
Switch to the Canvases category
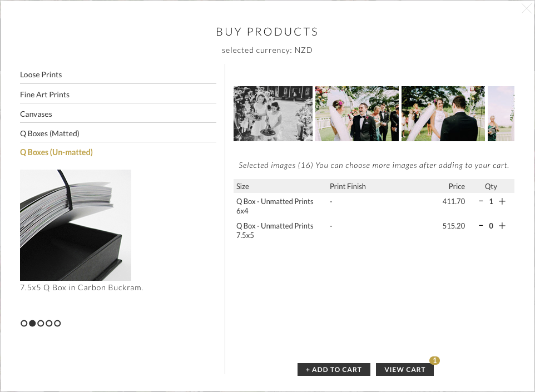(x=36, y=114)
